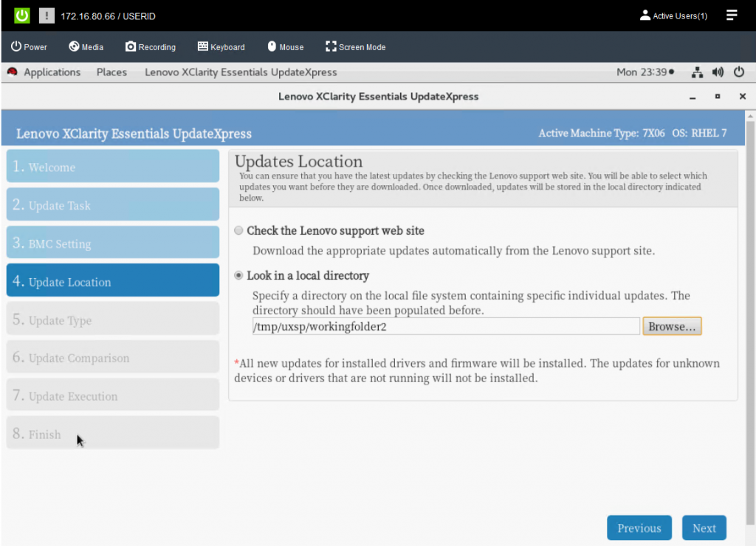Go to step 2 Update Task
756x546 pixels.
point(113,204)
